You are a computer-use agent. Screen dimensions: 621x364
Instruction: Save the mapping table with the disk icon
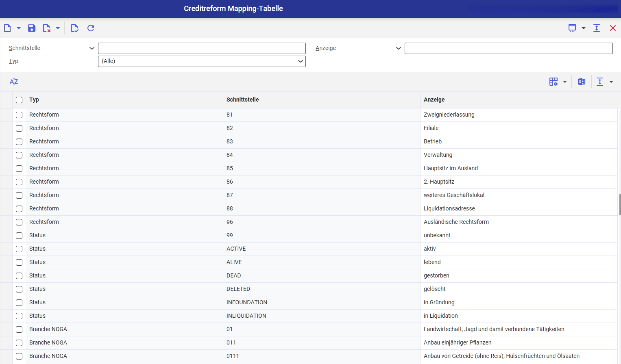click(32, 28)
